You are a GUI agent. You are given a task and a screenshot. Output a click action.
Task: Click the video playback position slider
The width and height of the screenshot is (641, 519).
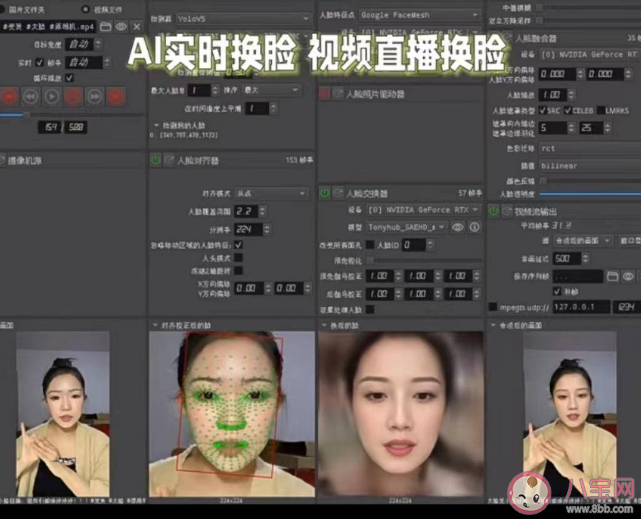[72, 115]
